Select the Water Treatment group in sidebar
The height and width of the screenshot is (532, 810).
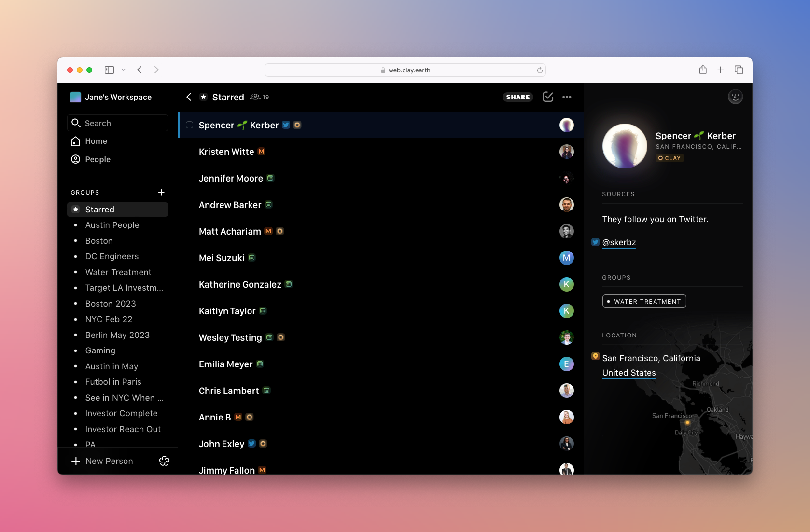click(x=118, y=272)
